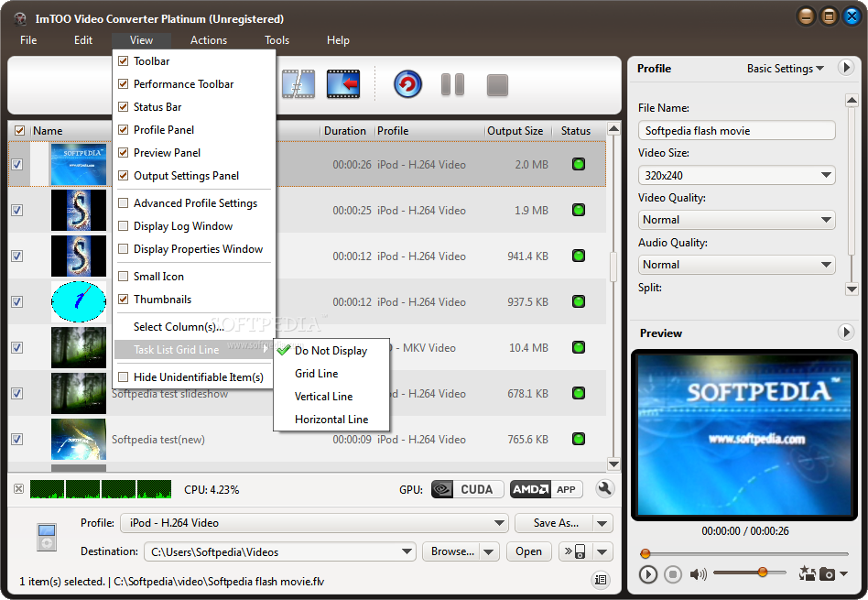The height and width of the screenshot is (600, 868).
Task: Close the CPU performance toolbar
Action: pyautogui.click(x=19, y=488)
